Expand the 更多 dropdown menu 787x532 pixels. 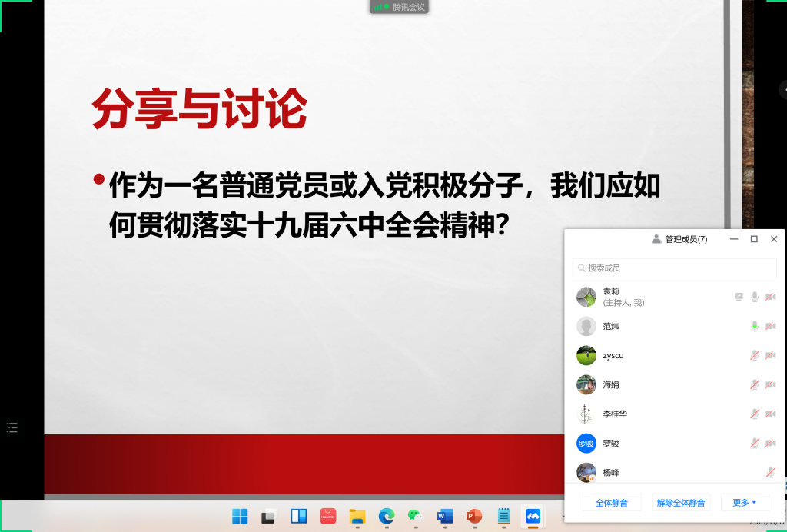744,503
